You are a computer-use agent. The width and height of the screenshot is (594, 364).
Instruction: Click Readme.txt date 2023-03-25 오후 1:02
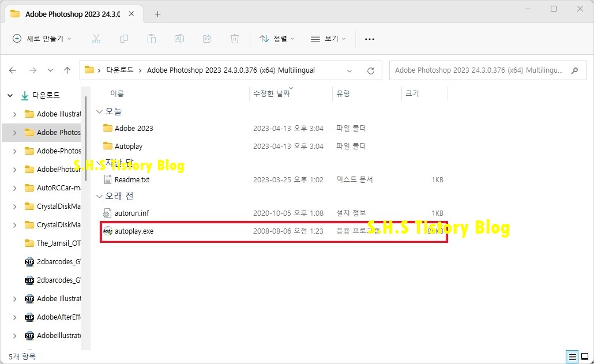[288, 179]
